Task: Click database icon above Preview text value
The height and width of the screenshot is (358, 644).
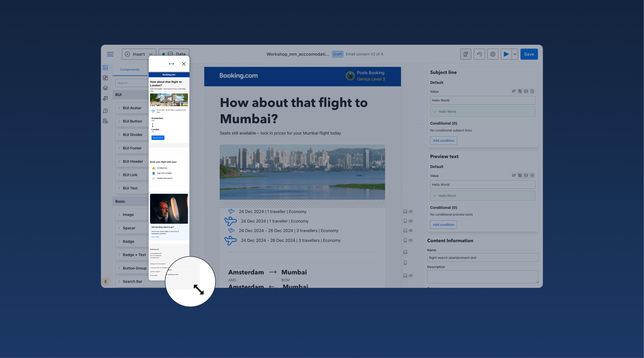Action: click(526, 176)
